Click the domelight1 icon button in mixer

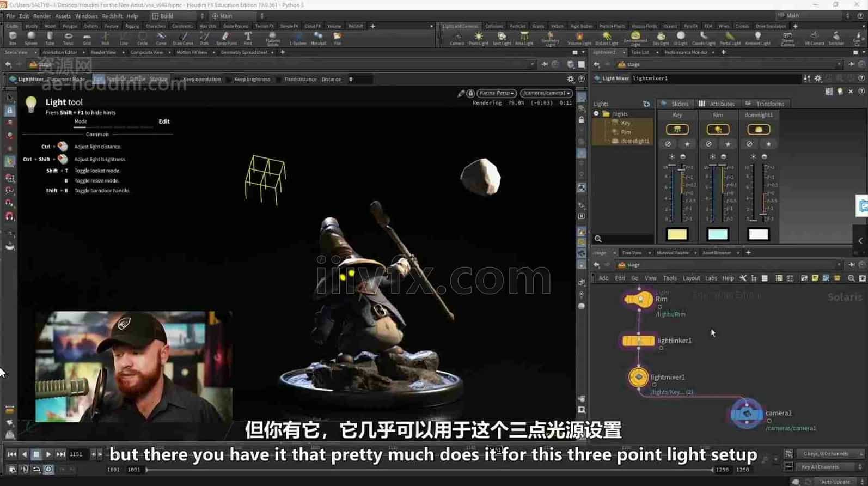tap(759, 129)
